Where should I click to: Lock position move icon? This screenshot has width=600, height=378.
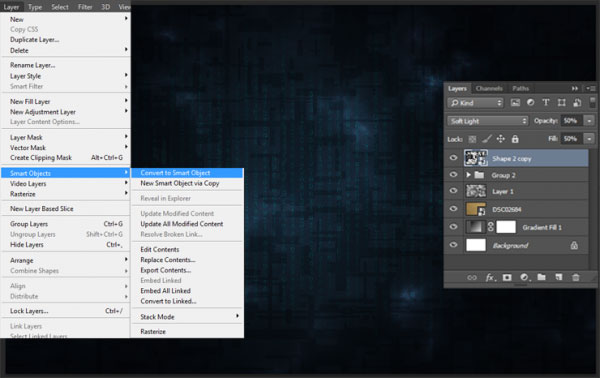(x=501, y=139)
